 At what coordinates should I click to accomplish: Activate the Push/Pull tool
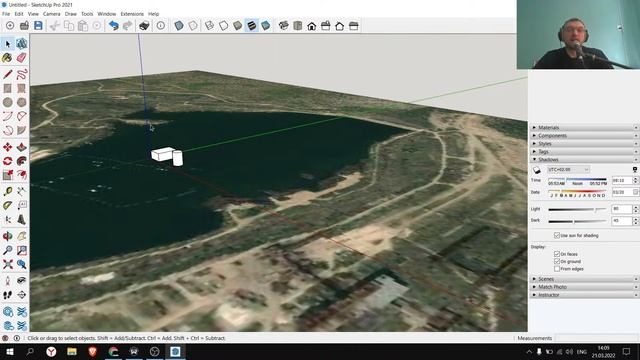point(22,147)
